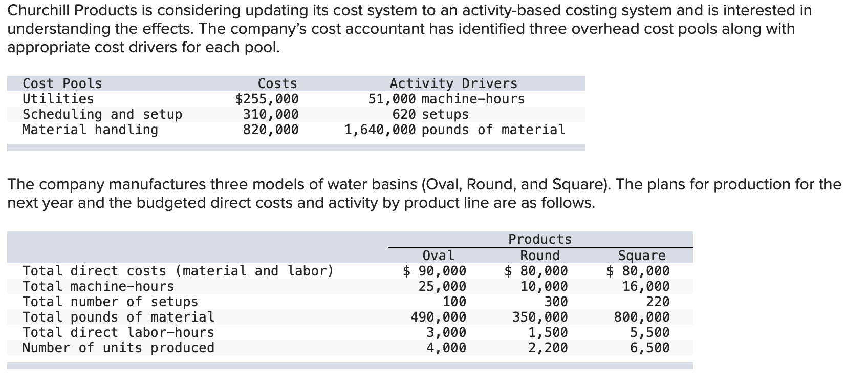Click Oval units produced 4,000

(x=446, y=348)
